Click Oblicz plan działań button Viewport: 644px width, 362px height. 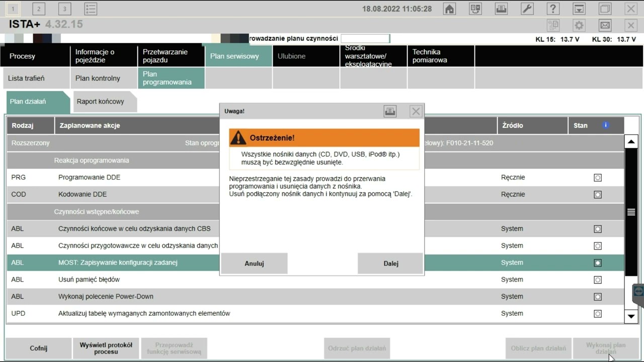click(x=538, y=348)
